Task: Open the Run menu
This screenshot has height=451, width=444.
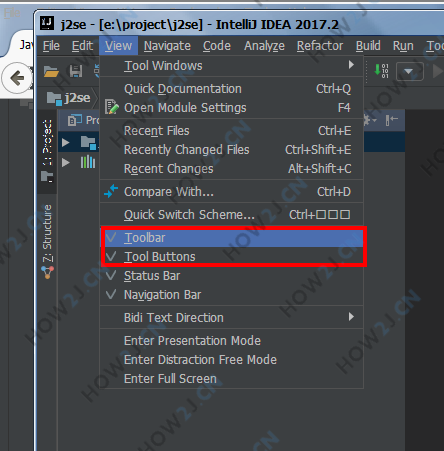Action: 403,46
